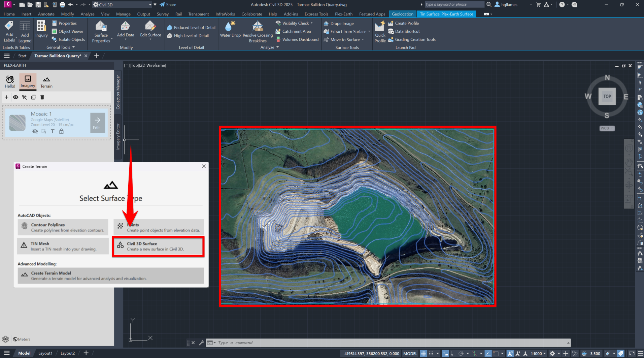Toggle dynamic input in status bar
Screen dimensions: 644x358
(x=445, y=354)
